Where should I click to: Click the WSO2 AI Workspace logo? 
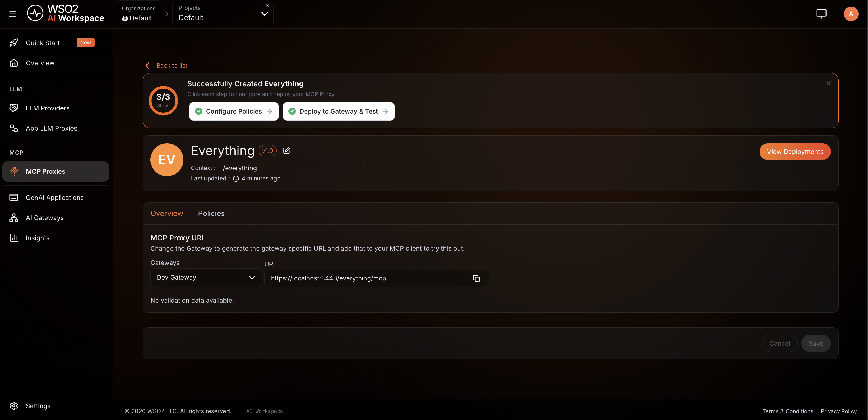(65, 14)
